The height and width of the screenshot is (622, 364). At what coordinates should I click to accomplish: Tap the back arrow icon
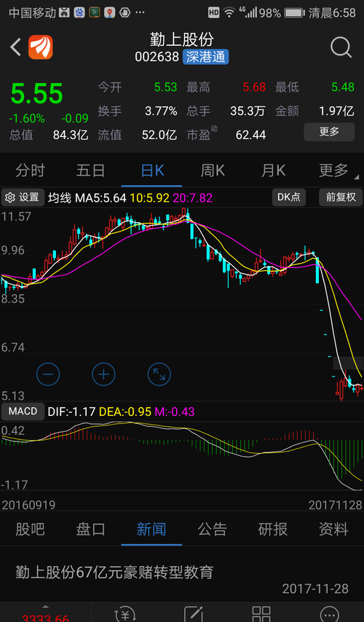15,47
